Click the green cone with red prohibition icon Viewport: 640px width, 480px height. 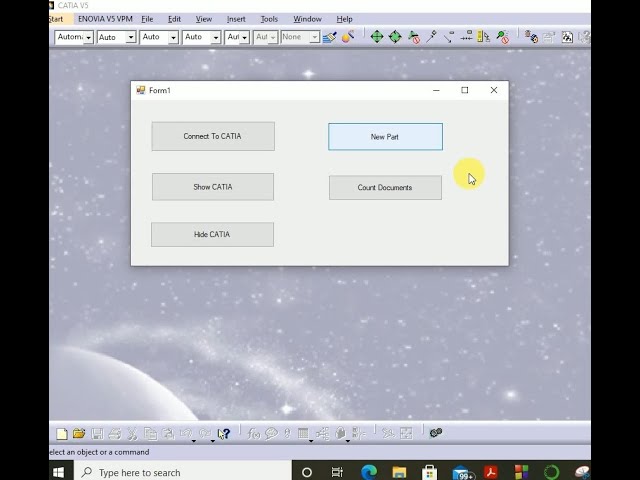(x=414, y=37)
